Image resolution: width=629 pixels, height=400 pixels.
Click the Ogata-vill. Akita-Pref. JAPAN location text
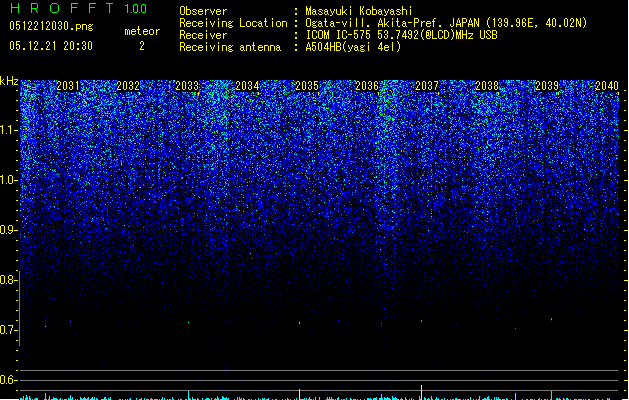446,23
